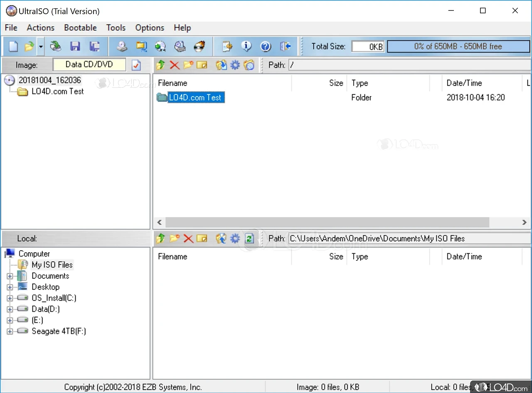Click red X delete icon in Local toolbar

coord(188,238)
